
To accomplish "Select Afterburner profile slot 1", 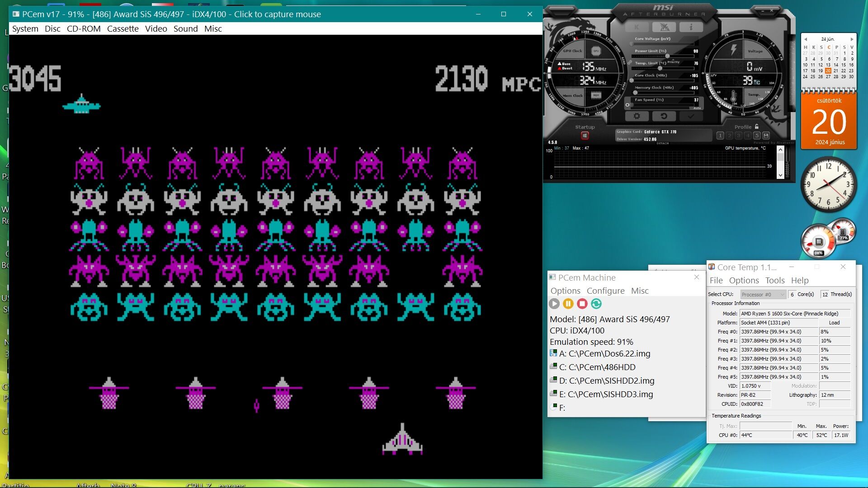I will pyautogui.click(x=721, y=136).
